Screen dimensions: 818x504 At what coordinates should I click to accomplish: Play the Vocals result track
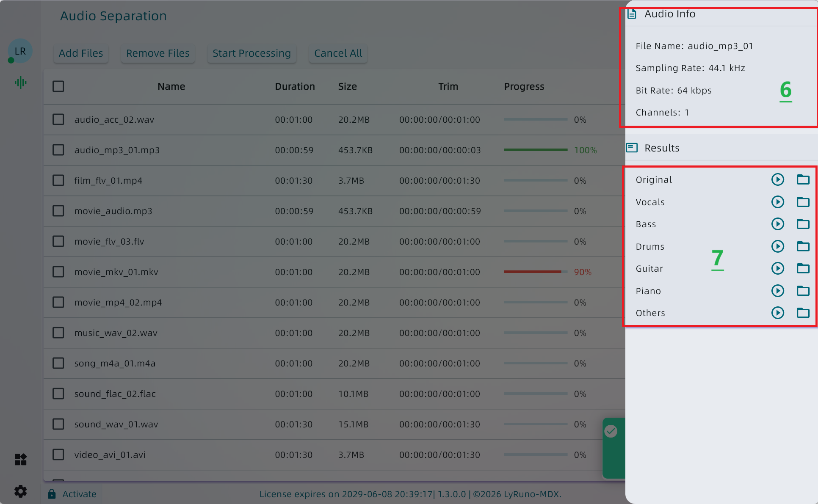point(777,202)
